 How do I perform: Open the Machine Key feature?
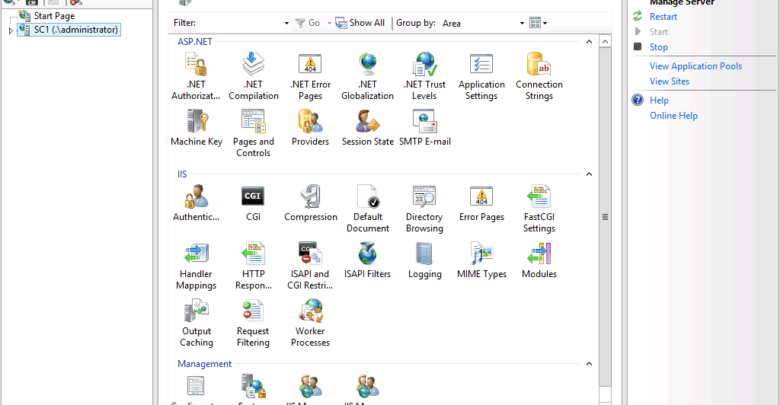pyautogui.click(x=196, y=128)
